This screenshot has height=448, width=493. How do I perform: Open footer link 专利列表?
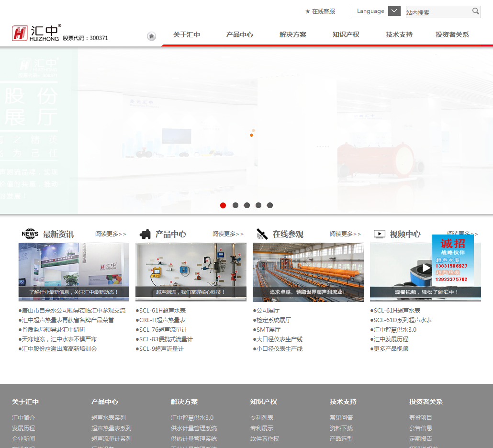(262, 417)
